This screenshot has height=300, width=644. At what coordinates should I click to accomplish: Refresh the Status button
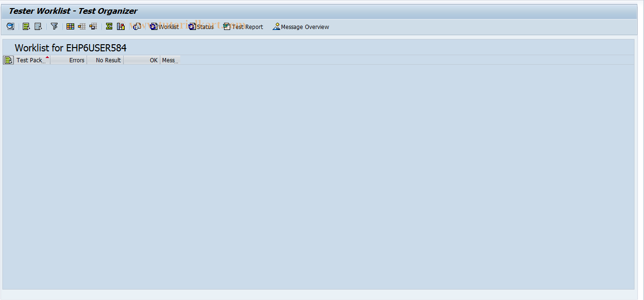[x=201, y=27]
